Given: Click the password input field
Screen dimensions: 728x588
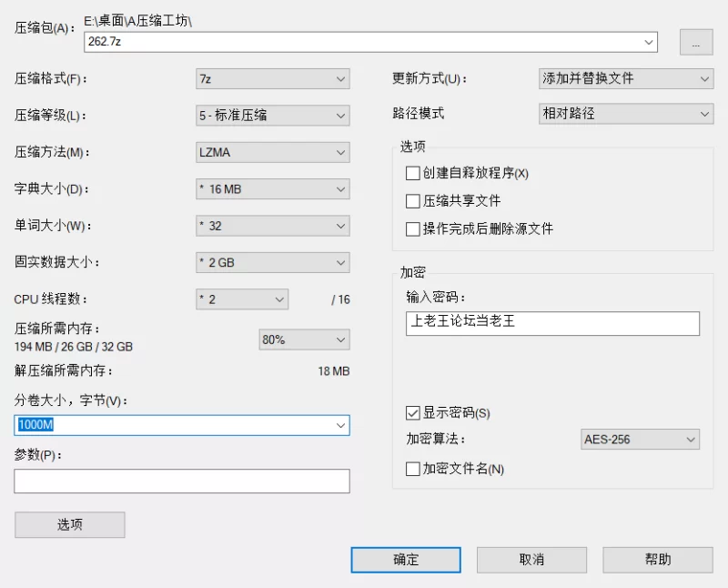Looking at the screenshot, I should pyautogui.click(x=552, y=323).
